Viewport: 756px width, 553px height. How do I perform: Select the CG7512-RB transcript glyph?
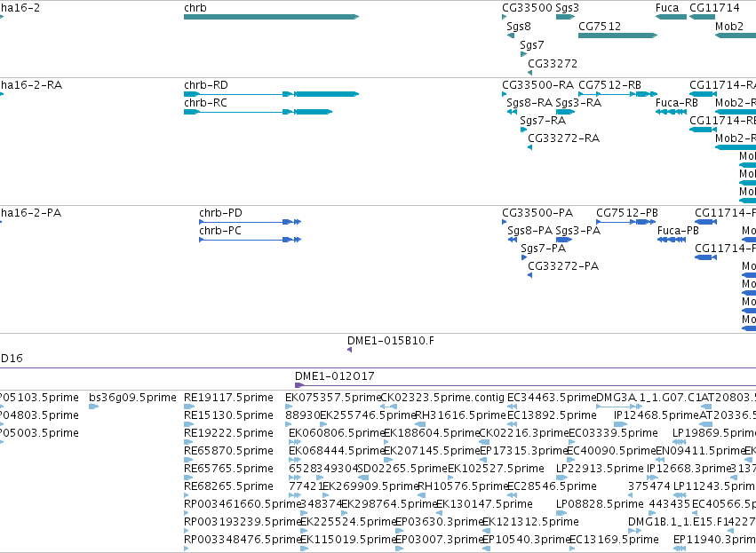[x=617, y=94]
